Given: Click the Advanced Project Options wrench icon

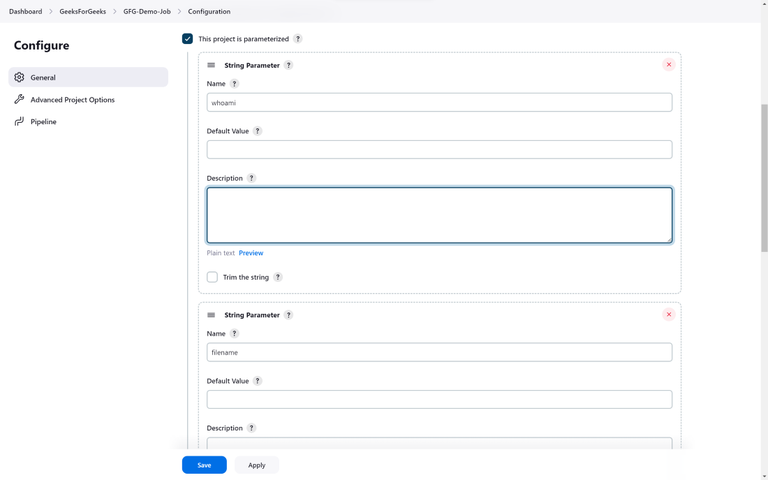Looking at the screenshot, I should pyautogui.click(x=19, y=99).
